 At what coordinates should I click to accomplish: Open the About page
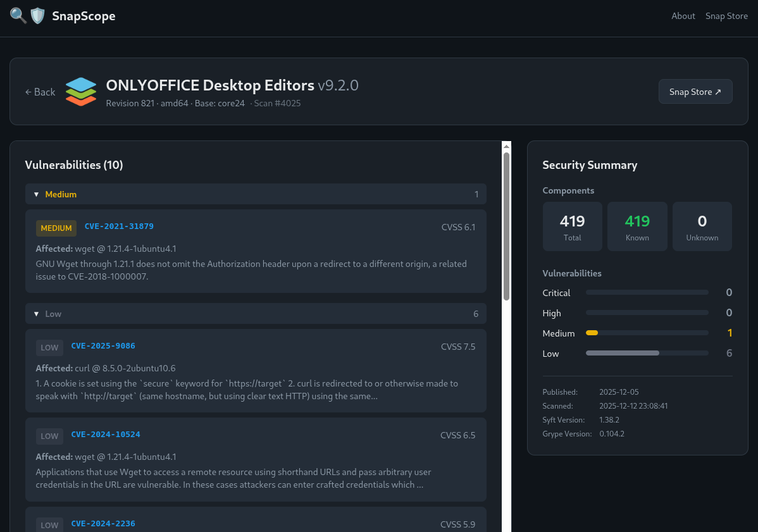683,16
